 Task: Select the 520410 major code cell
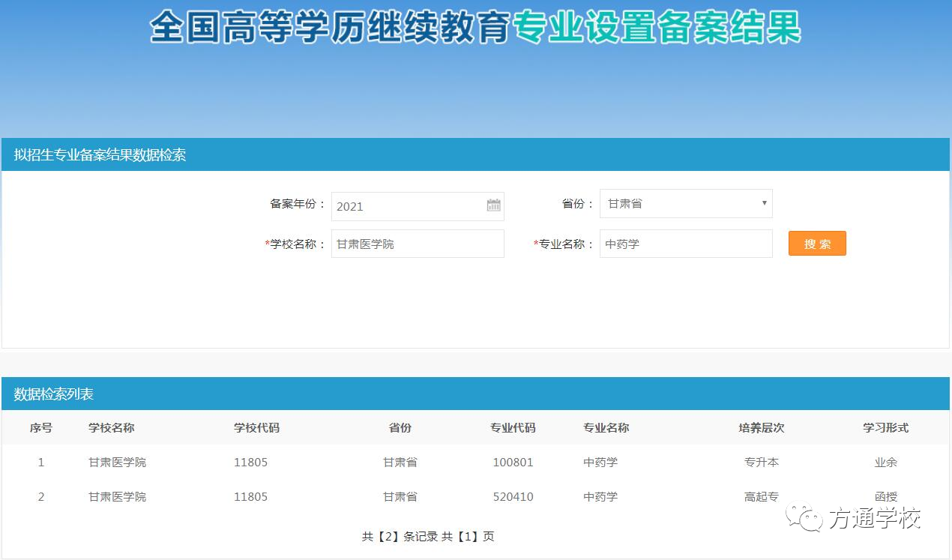(513, 497)
